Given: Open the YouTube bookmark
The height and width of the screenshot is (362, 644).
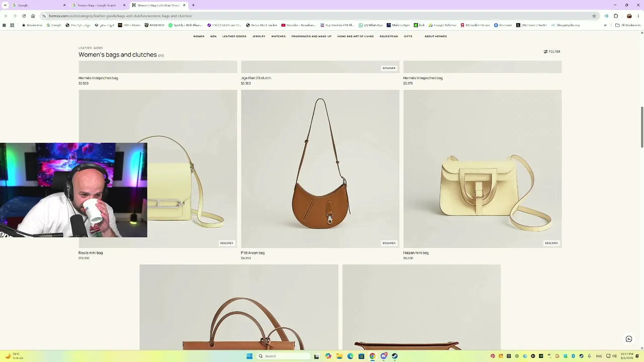Looking at the screenshot, I should coord(298,25).
